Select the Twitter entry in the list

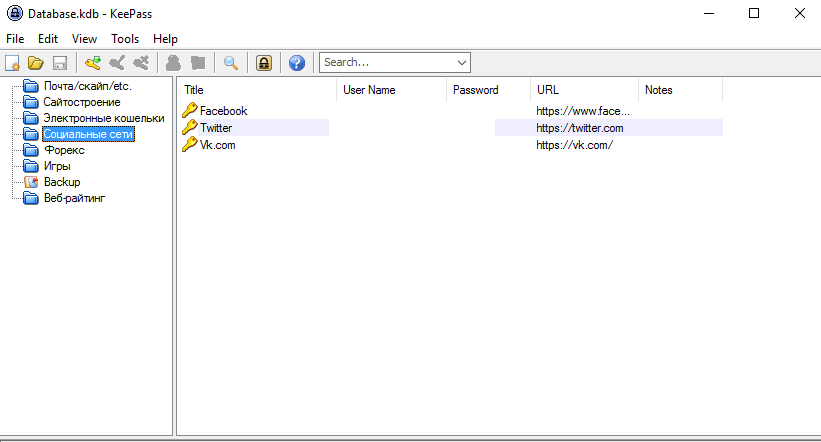pyautogui.click(x=216, y=128)
